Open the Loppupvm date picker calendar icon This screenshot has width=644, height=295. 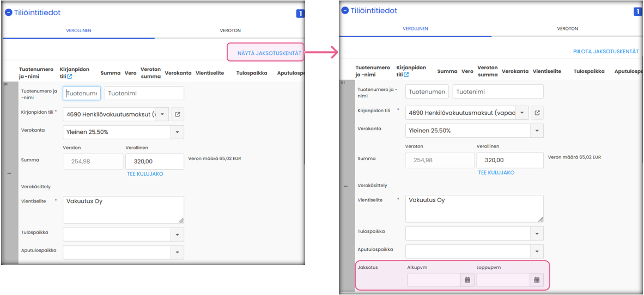tap(536, 280)
